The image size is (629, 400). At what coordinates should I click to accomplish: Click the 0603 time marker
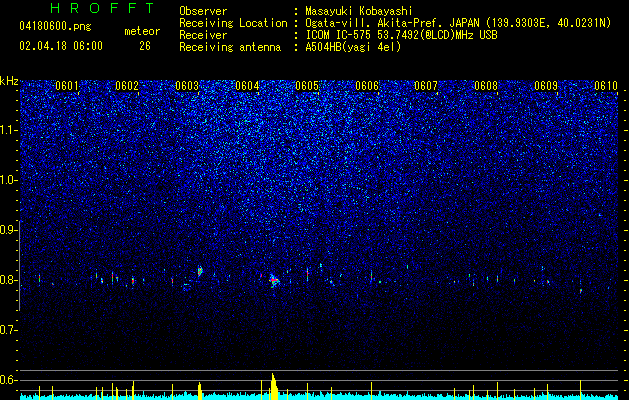tap(187, 86)
